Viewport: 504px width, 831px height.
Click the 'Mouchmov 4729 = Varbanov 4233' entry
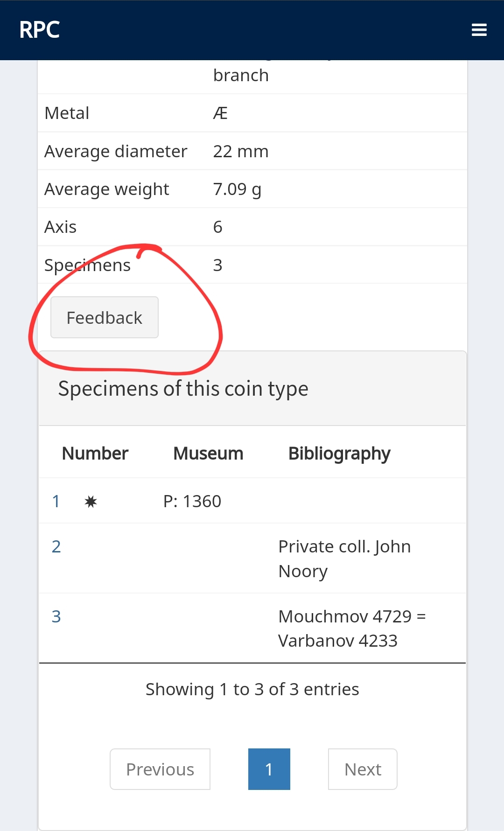point(352,628)
